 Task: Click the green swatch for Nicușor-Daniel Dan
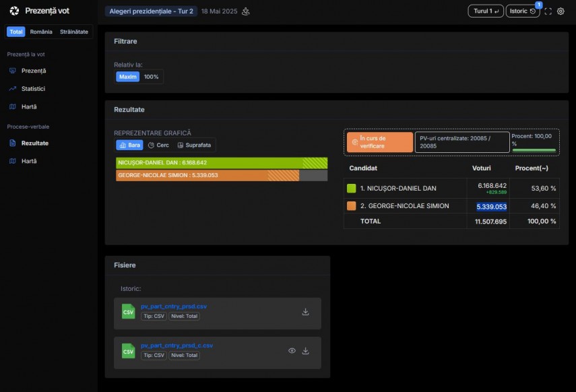coord(351,189)
